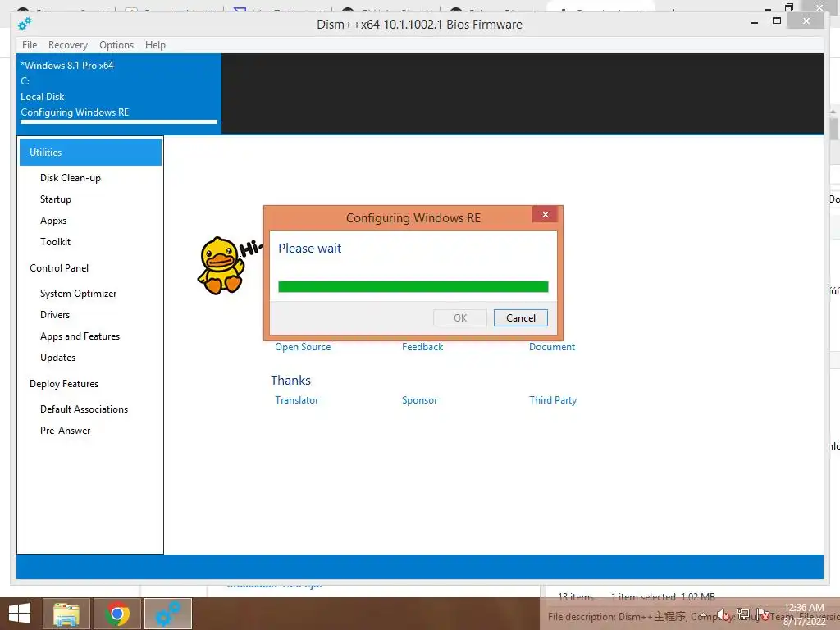
Task: Click the Configuring Windows RE status text in tile
Action: pos(75,112)
